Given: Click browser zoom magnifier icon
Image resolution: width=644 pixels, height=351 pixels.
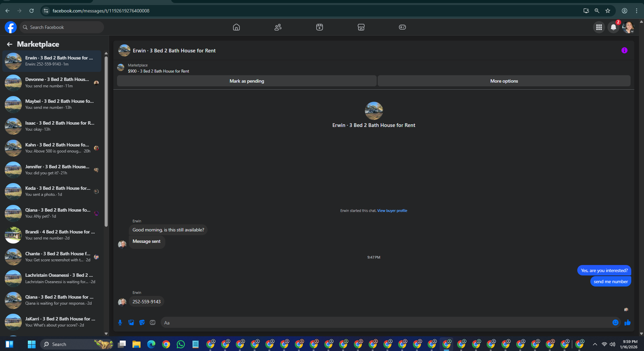Looking at the screenshot, I should [597, 11].
